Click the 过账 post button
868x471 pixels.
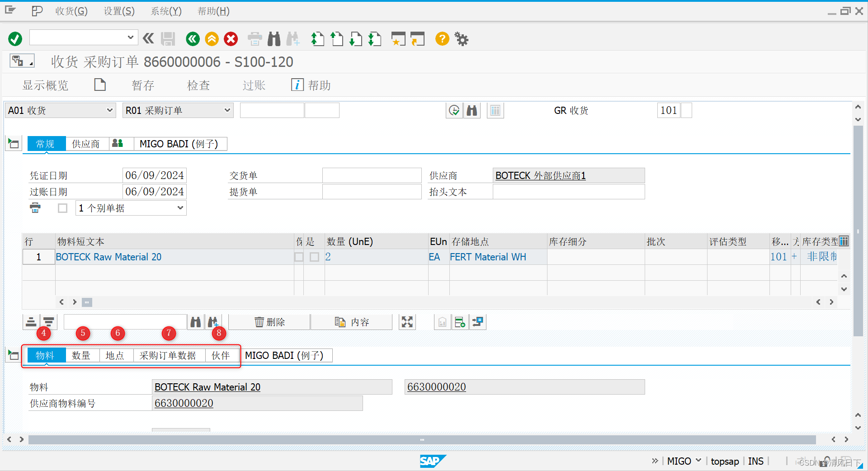pos(254,85)
